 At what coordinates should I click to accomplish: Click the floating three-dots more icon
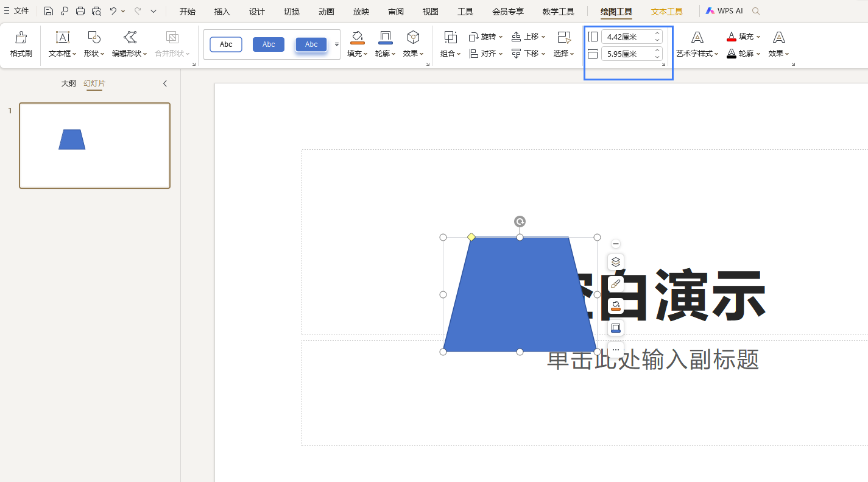click(616, 350)
